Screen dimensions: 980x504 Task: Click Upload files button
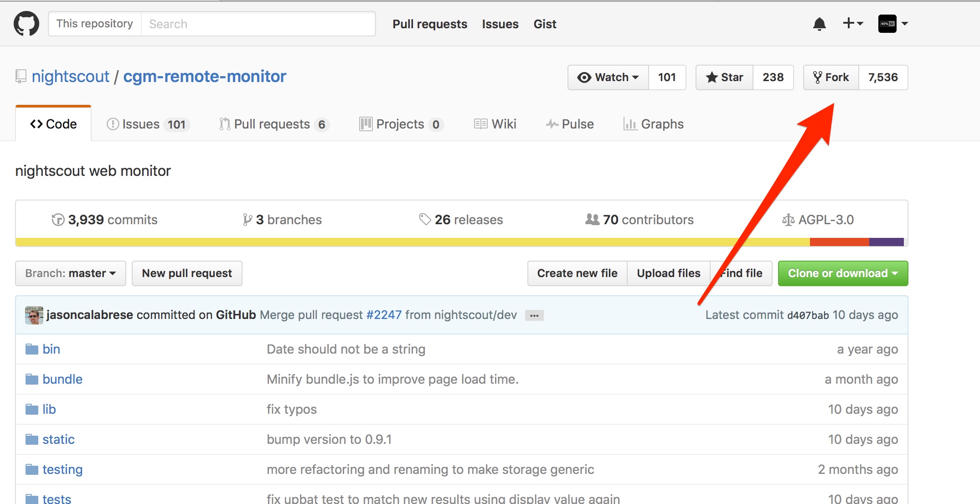pyautogui.click(x=669, y=273)
